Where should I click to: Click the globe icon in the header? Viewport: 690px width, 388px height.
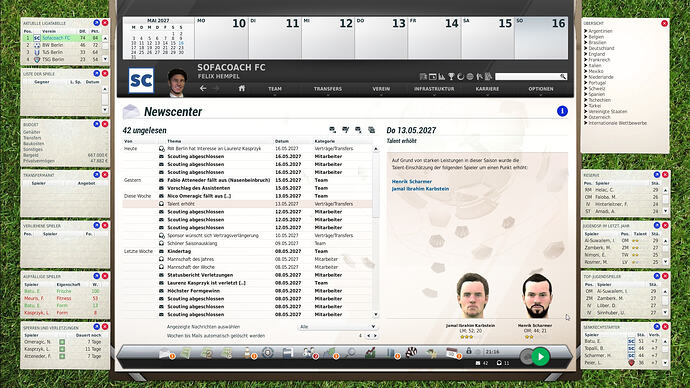coord(470,77)
